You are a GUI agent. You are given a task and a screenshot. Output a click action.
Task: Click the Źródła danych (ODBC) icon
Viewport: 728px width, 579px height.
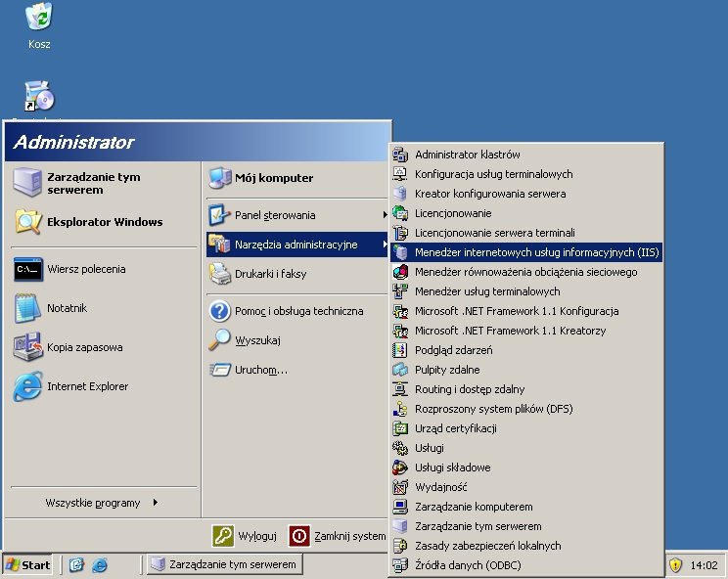pyautogui.click(x=400, y=565)
